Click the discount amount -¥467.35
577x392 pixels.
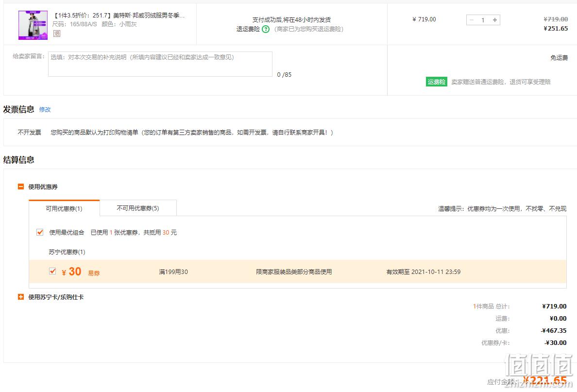pos(554,330)
